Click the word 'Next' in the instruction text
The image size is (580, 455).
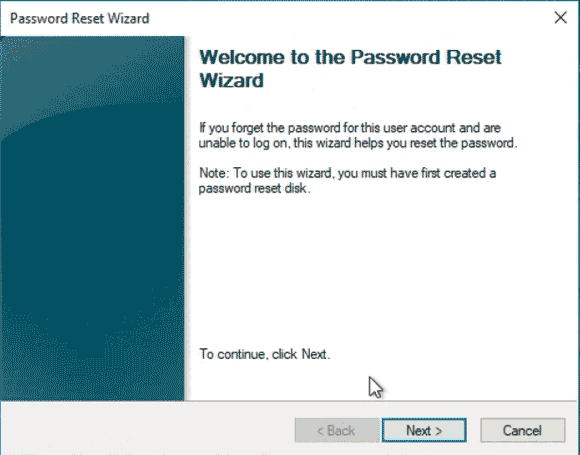tap(314, 354)
